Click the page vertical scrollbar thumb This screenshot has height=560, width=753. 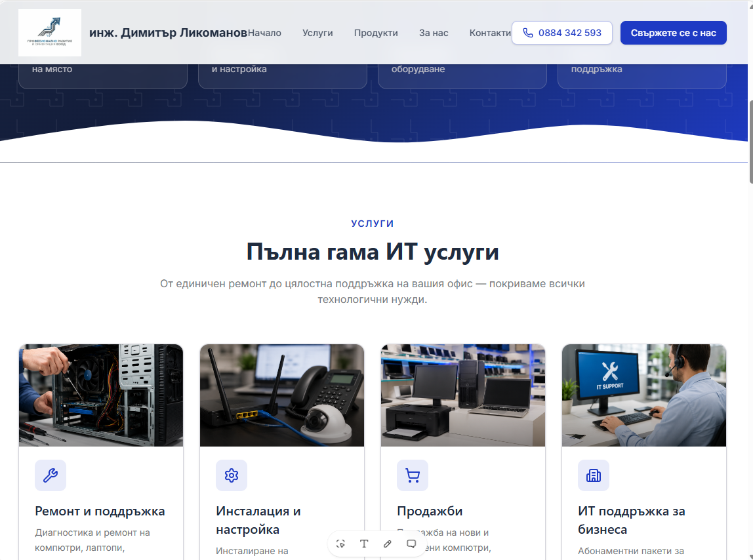(750, 142)
